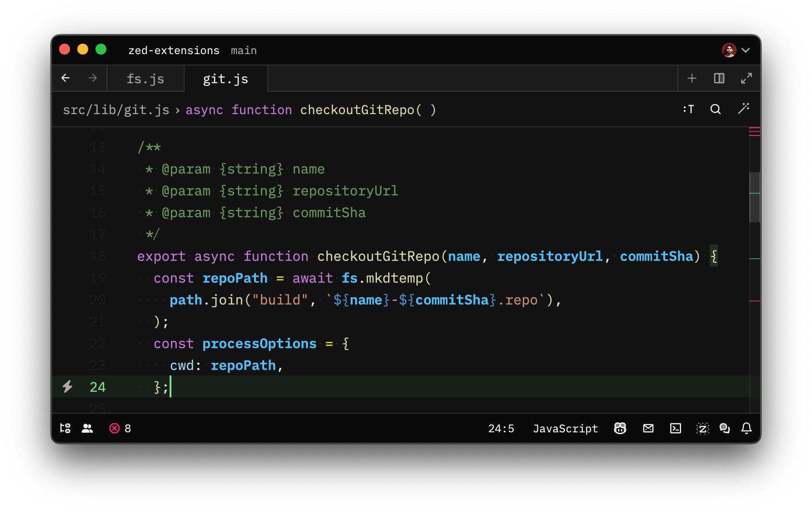The width and height of the screenshot is (812, 511).
Task: Click the src/lib/git.js breadcrumb path
Action: click(116, 110)
